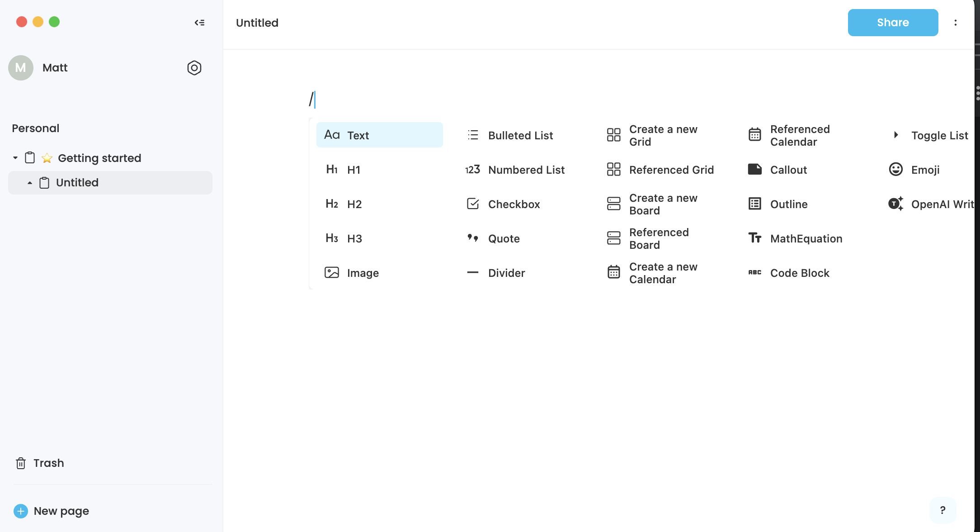This screenshot has height=532, width=980.
Task: Click the OpenAI Writer icon
Action: click(x=895, y=204)
